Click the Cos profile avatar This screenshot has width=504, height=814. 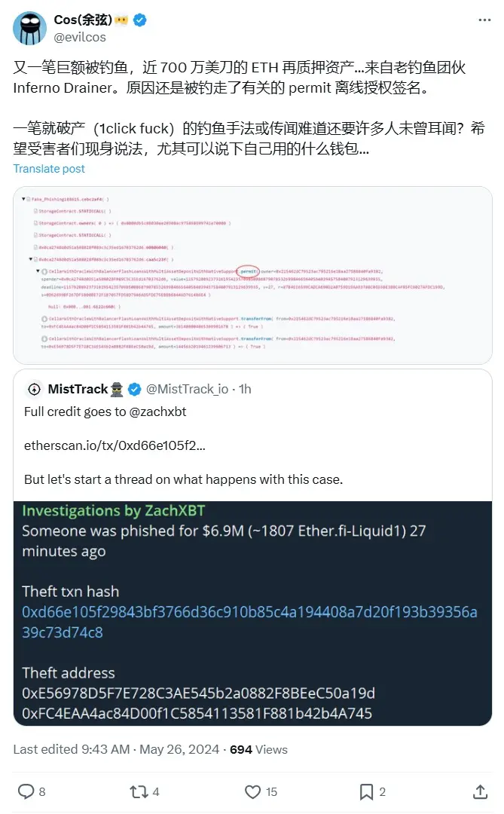pos(30,28)
